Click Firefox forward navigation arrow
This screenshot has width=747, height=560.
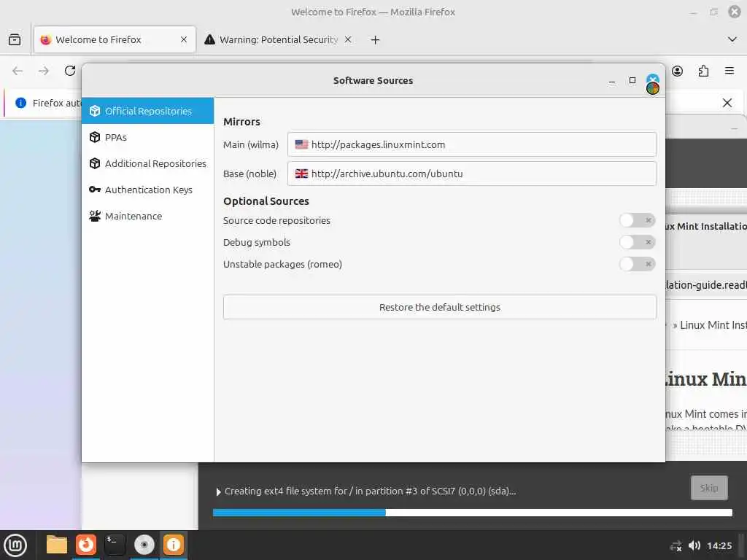(44, 71)
